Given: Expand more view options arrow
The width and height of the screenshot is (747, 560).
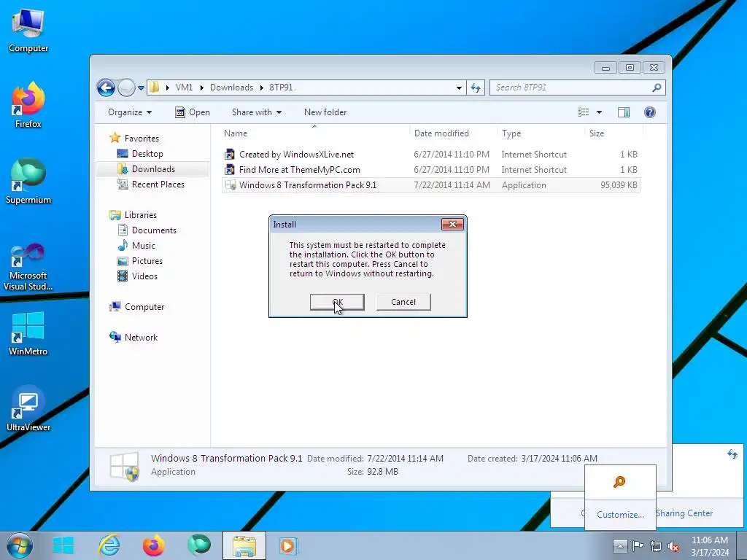Looking at the screenshot, I should [x=600, y=112].
